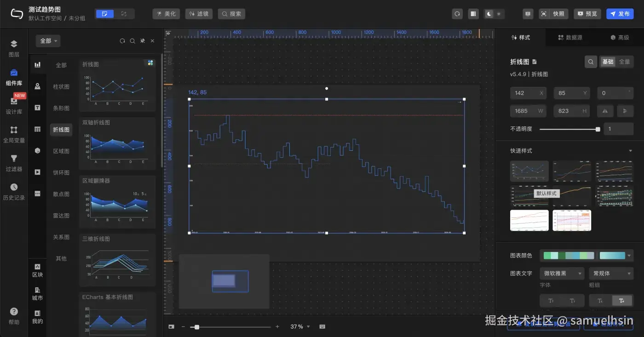This screenshot has height=337, width=644.
Task: Click the 滤镜 filter effects button
Action: pyautogui.click(x=199, y=14)
